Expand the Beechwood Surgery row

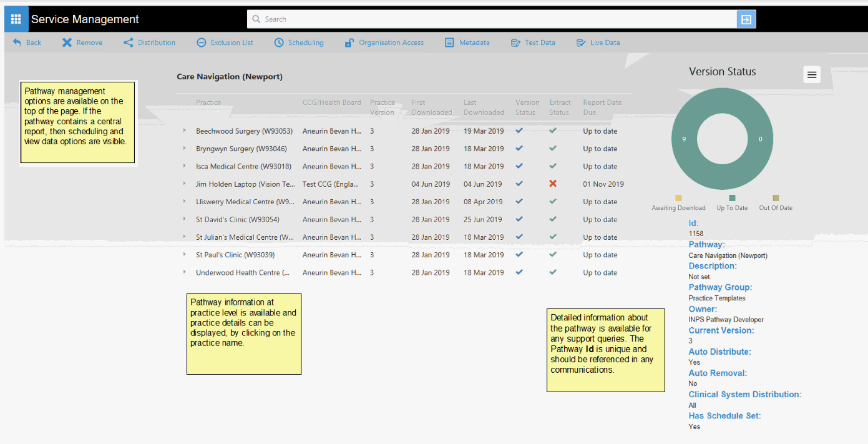point(184,131)
